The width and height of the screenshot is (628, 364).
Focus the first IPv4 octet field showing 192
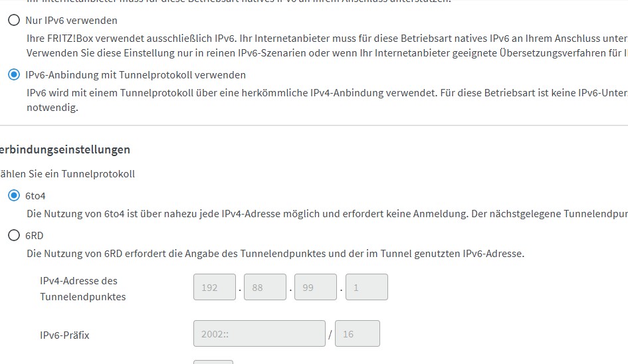pos(215,288)
